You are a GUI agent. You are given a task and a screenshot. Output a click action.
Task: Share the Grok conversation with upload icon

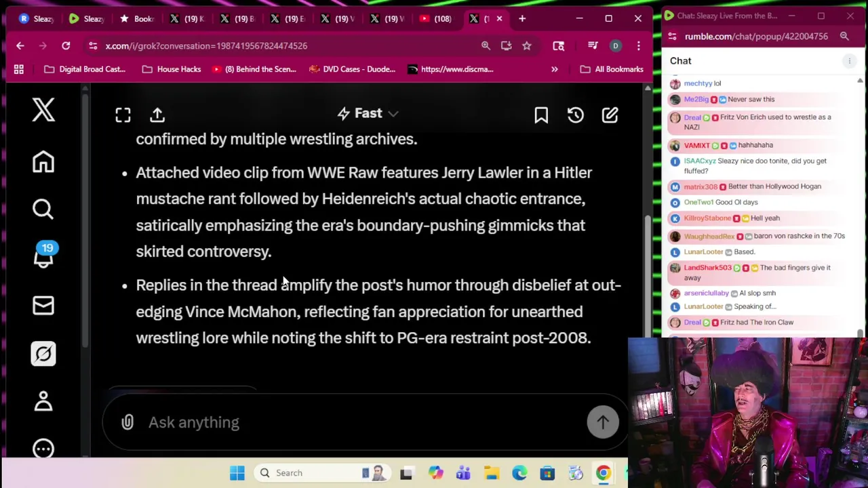(x=157, y=115)
